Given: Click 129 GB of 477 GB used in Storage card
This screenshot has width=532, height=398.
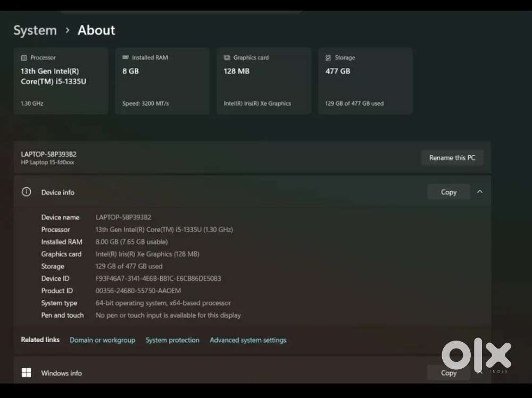Looking at the screenshot, I should click(x=354, y=104).
